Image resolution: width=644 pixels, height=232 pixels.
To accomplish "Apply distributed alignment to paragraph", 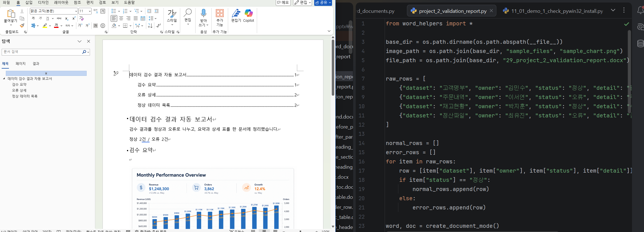I will [x=143, y=18].
